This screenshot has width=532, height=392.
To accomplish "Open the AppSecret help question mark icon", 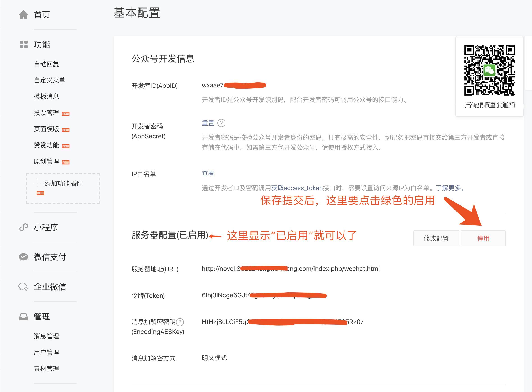I will pos(222,123).
